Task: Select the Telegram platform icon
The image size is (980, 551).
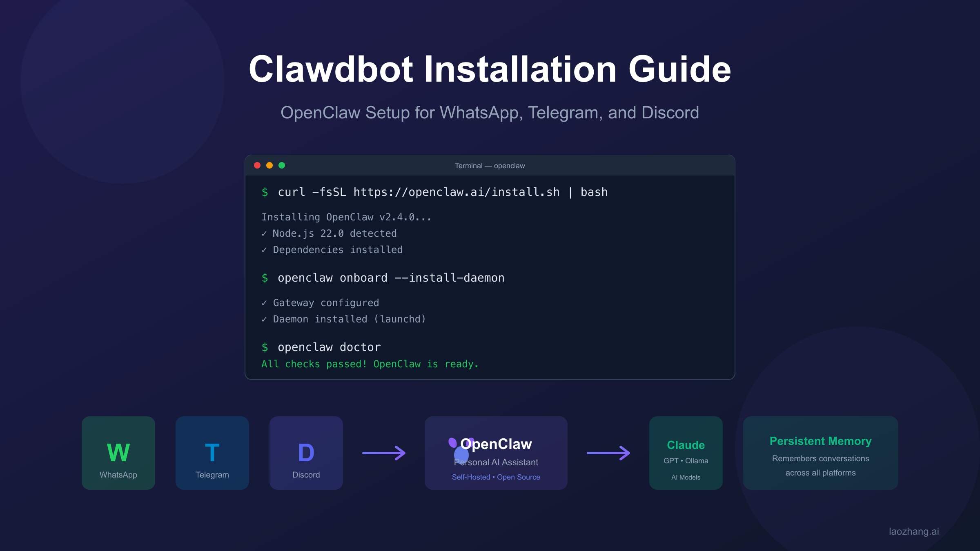Action: coord(212,451)
